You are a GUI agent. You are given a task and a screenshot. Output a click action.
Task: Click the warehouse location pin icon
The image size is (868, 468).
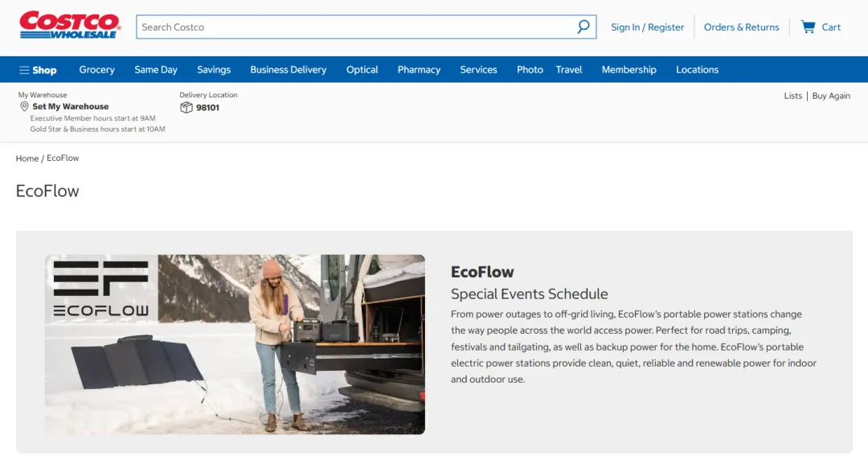(24, 106)
